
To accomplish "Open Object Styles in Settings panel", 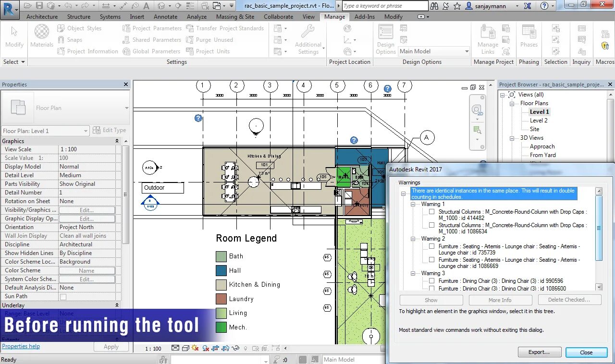I will click(79, 28).
